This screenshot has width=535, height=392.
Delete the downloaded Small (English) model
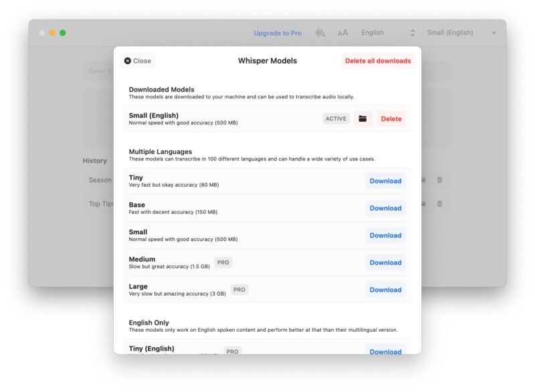click(x=393, y=118)
